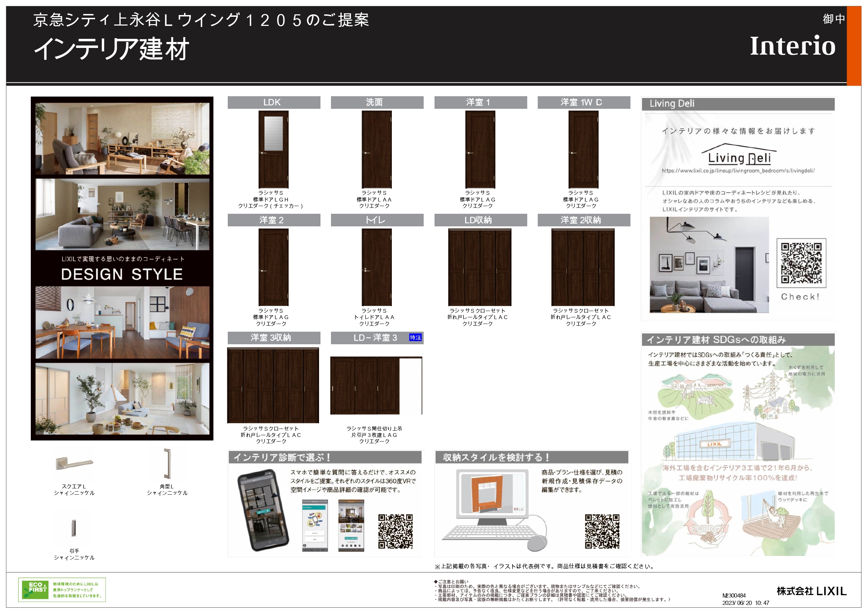This screenshot has height=614, width=868.
Task: Click the ECO FIRST logo
Action: pyautogui.click(x=62, y=590)
